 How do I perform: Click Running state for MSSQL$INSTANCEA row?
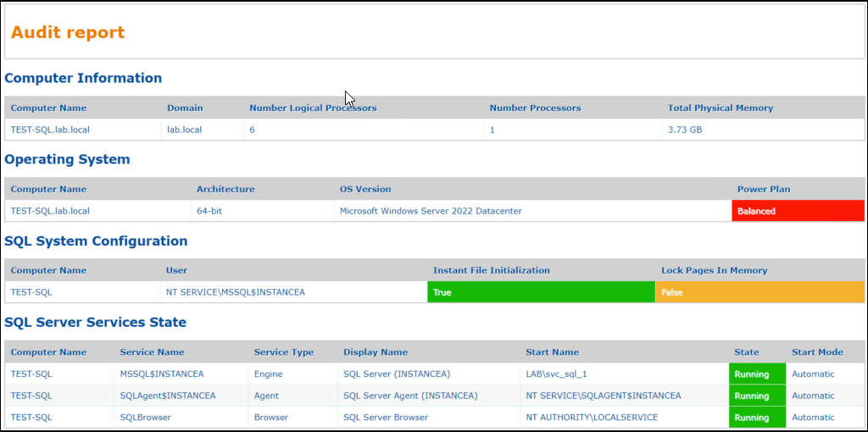[x=757, y=374]
